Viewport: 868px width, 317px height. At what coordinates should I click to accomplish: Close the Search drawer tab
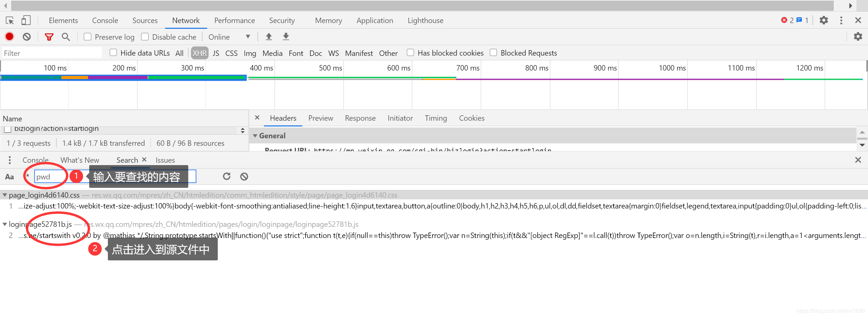tap(144, 160)
